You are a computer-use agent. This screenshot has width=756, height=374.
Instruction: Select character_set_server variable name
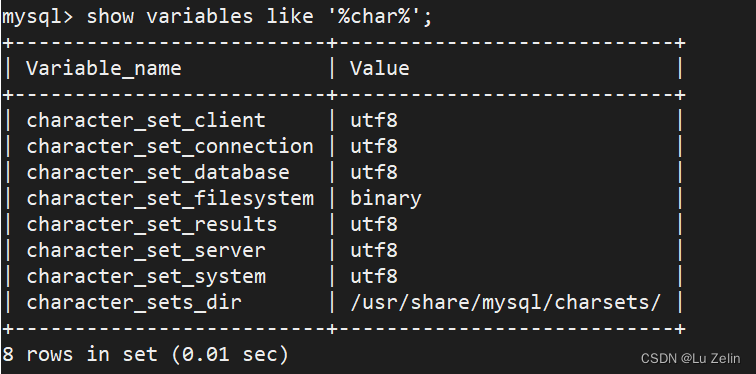click(x=146, y=251)
